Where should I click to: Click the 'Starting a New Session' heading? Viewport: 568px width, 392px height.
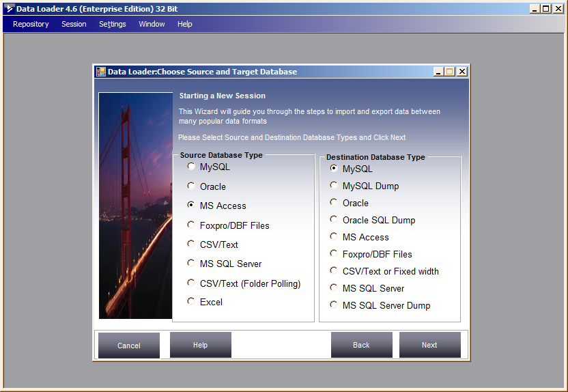(x=223, y=96)
